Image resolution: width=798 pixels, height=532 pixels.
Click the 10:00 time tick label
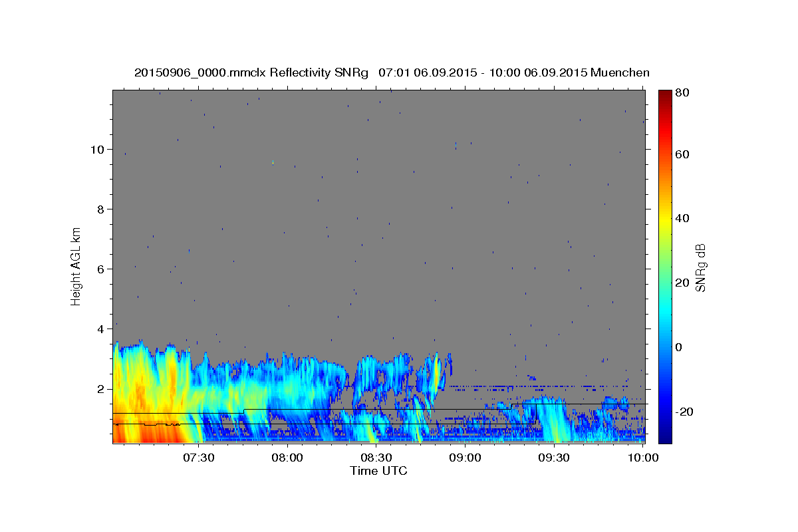[x=644, y=458]
